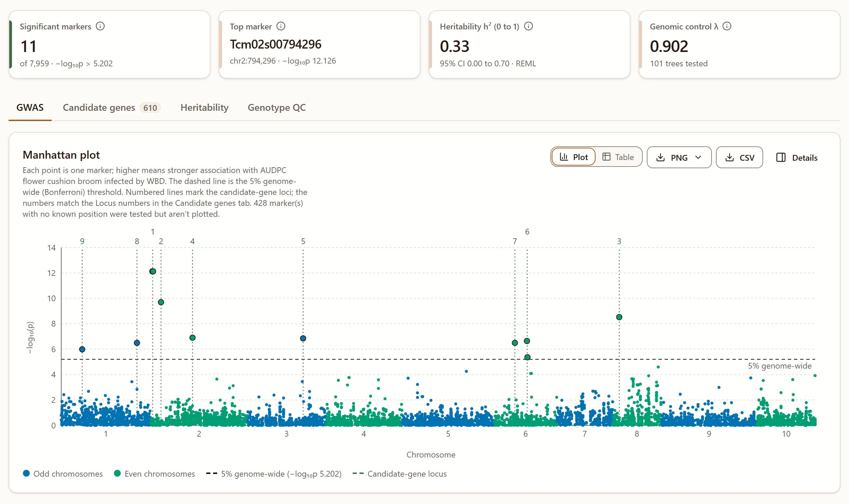Select the GWAS tab

pos(30,108)
